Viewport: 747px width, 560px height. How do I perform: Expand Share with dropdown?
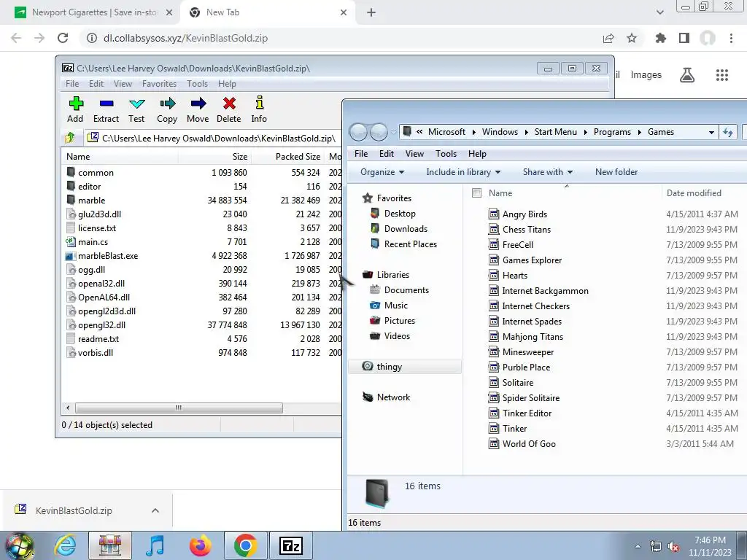[x=547, y=172]
